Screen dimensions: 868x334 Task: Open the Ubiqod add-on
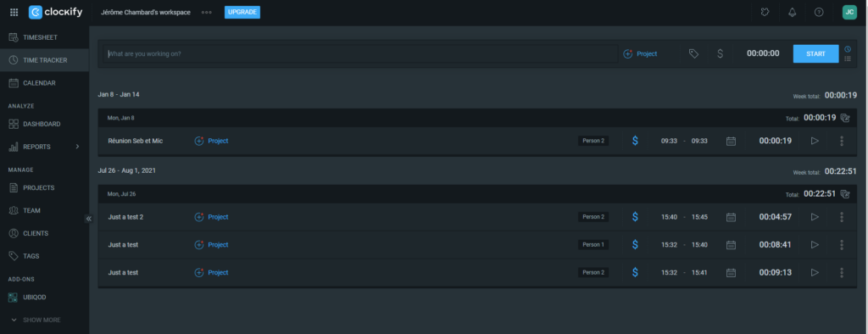click(44, 298)
